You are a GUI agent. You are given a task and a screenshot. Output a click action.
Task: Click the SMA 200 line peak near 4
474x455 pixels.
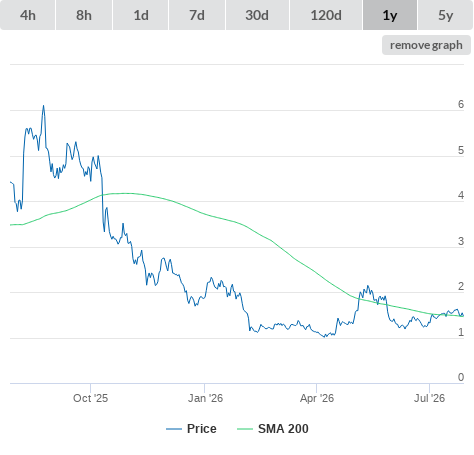(123, 193)
